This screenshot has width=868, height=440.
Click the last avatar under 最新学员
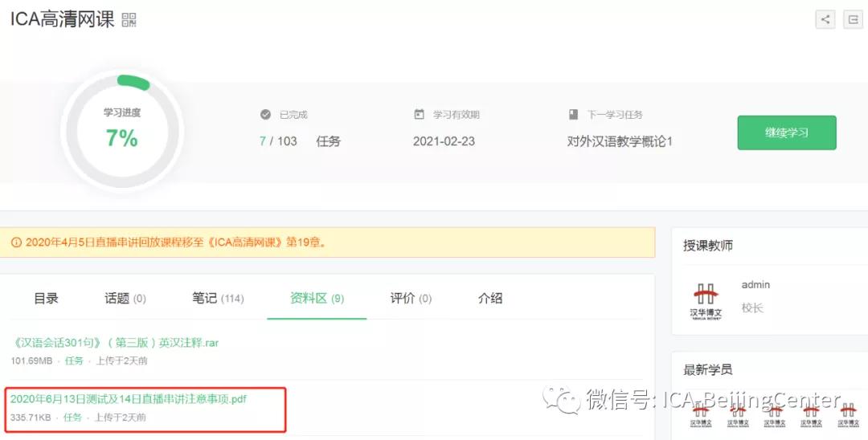[x=848, y=414]
